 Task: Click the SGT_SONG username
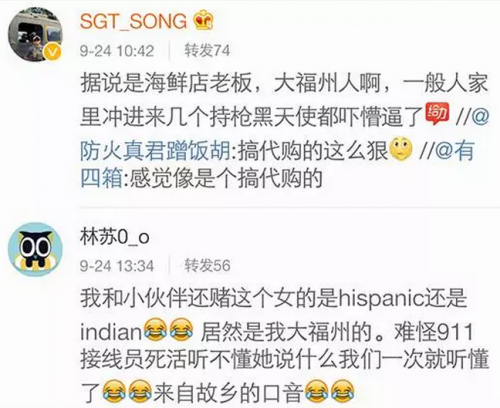point(133,22)
